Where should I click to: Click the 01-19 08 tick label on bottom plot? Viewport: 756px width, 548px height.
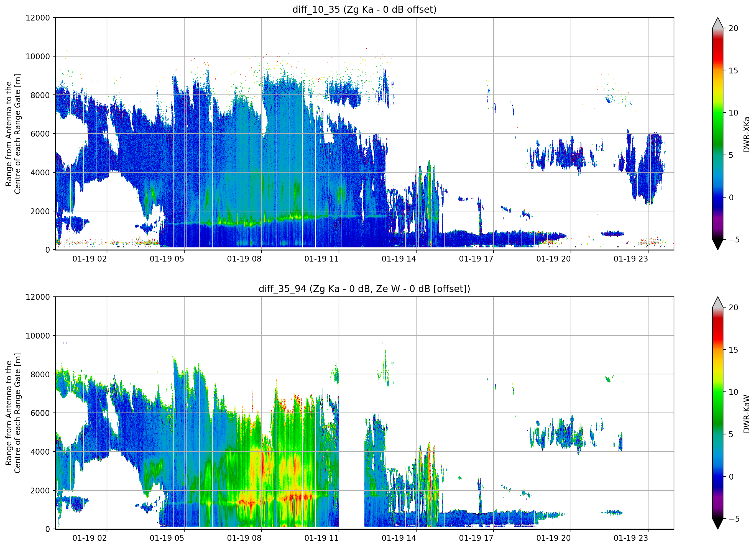point(244,538)
